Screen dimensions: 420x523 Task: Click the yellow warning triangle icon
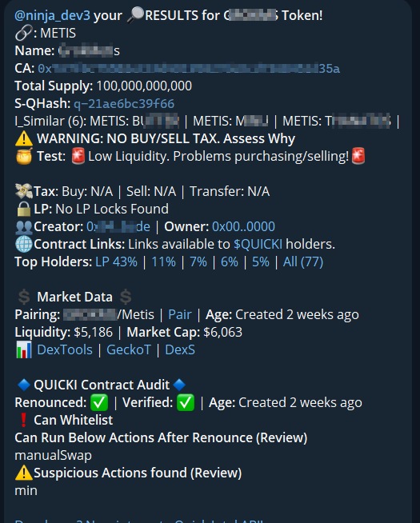tap(24, 138)
